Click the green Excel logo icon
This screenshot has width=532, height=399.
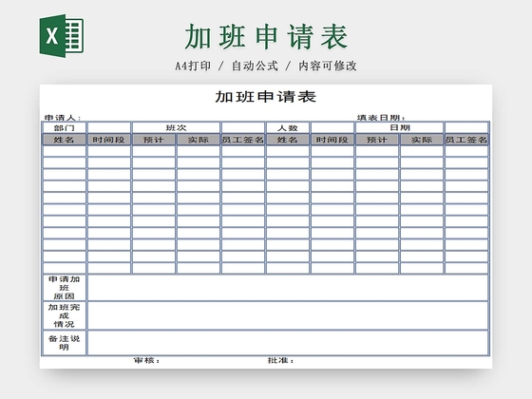click(x=62, y=36)
